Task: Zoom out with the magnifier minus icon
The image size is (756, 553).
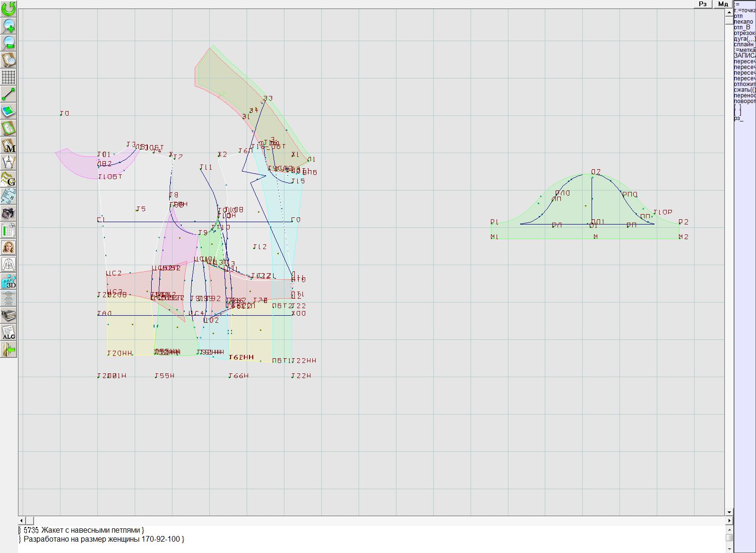Action: pyautogui.click(x=9, y=43)
